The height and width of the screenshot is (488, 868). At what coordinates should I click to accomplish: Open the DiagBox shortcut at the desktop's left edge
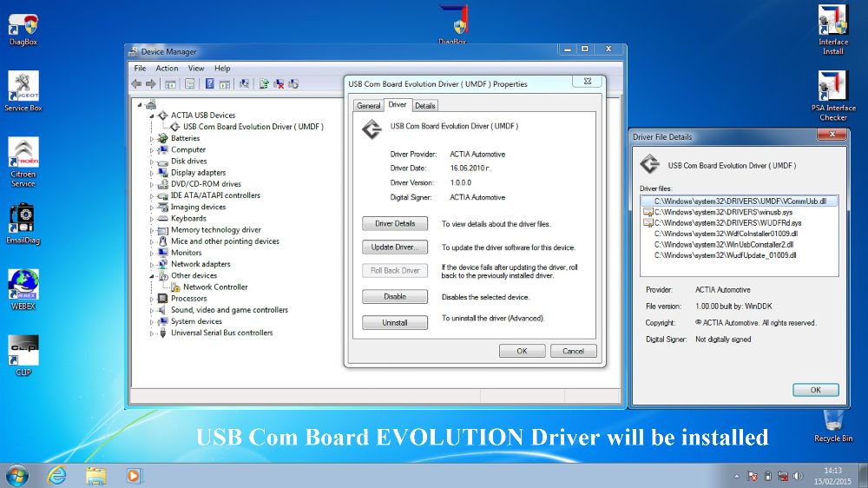(x=23, y=30)
